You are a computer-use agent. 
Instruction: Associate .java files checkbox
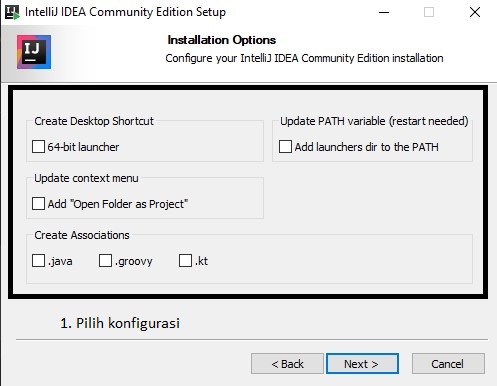[38, 261]
